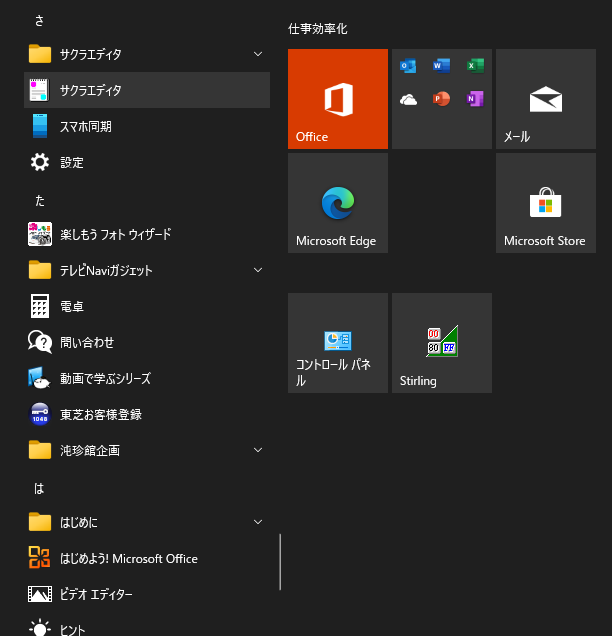Click the サクラエディタ app notepad icon
The width and height of the screenshot is (612, 636).
(x=39, y=90)
